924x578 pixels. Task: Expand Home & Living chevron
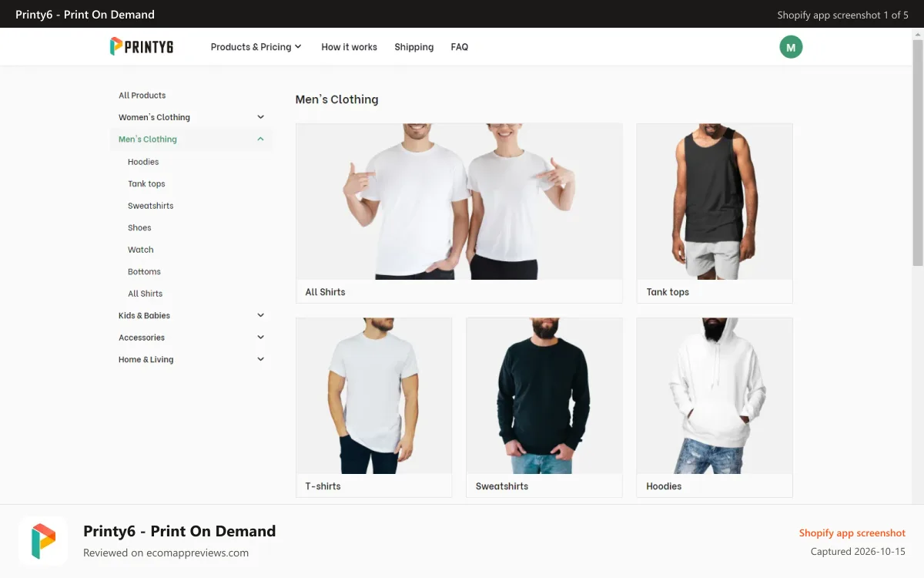260,359
